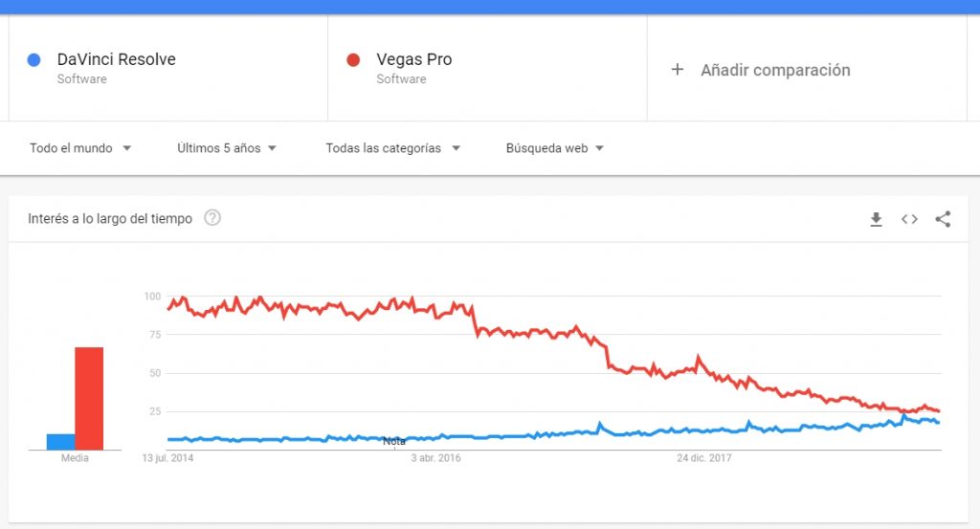Click the blue average bar for DaVinci Resolve
980x529 pixels.
60,442
